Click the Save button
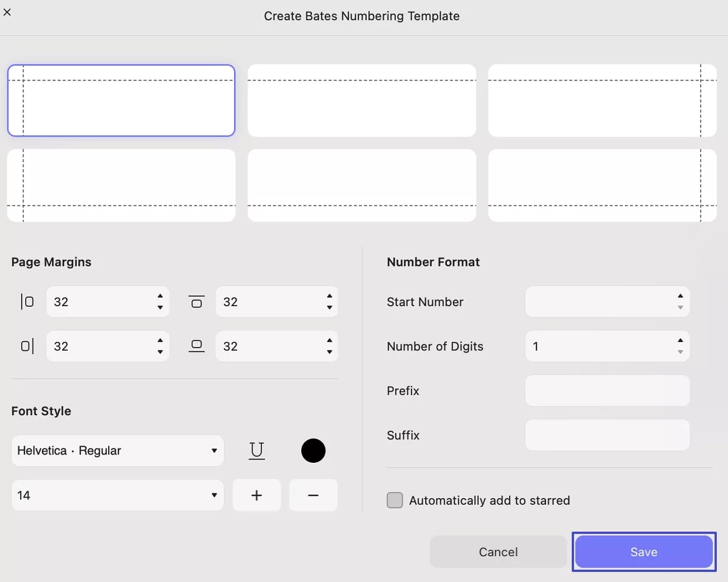Screen dimensions: 728x582 pos(644,552)
